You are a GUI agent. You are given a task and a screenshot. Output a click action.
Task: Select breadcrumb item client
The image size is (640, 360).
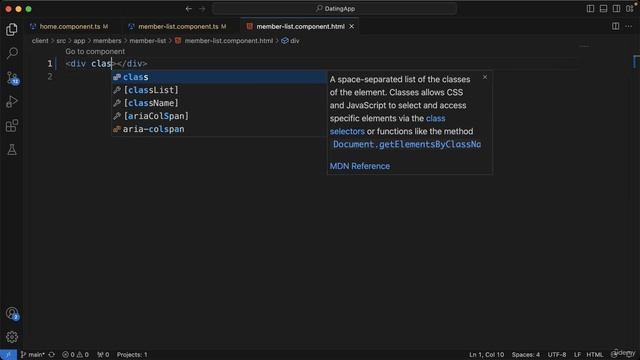pyautogui.click(x=40, y=41)
